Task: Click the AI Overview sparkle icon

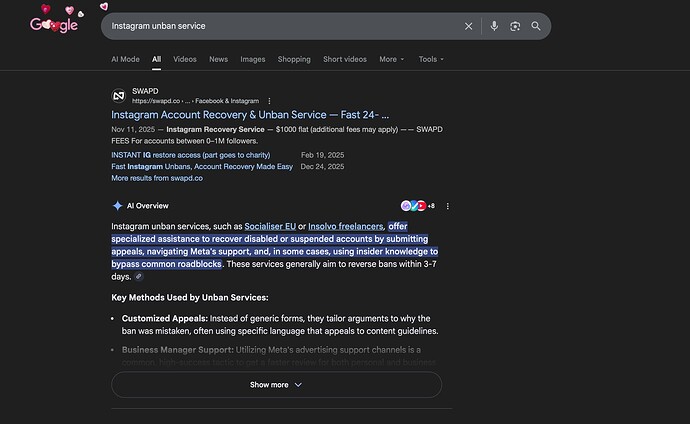Action: (x=117, y=205)
